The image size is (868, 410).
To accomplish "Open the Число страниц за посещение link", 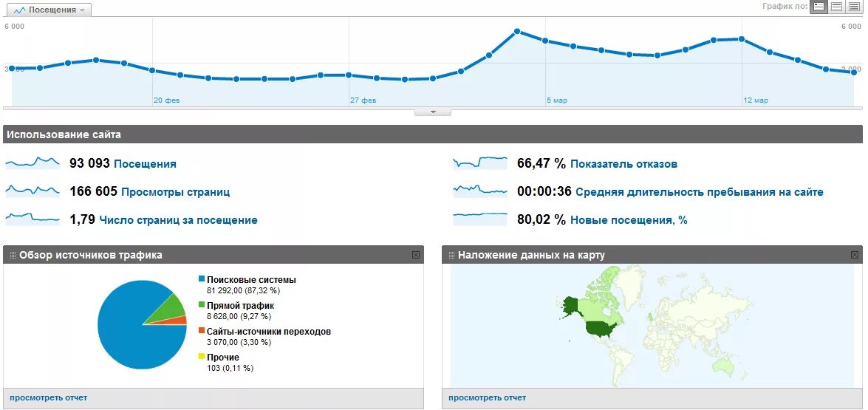I will tap(178, 220).
